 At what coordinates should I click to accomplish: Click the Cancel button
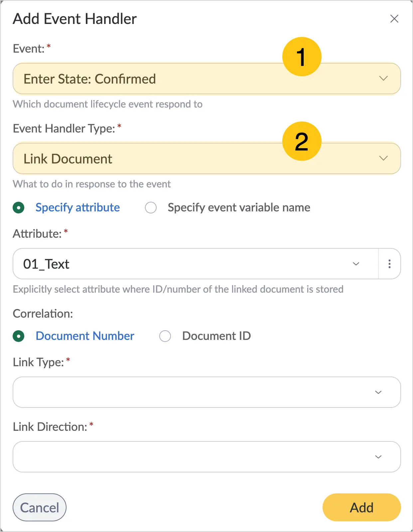(40, 507)
